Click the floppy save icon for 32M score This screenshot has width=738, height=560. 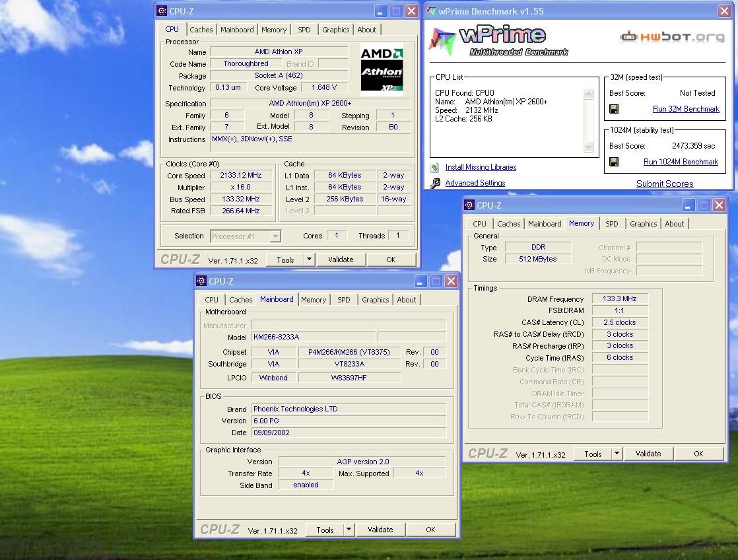point(614,109)
